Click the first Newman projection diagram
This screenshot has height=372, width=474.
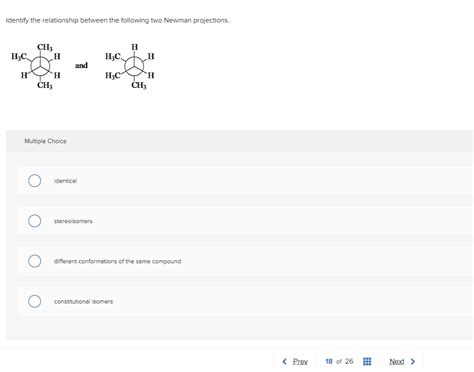(x=36, y=66)
